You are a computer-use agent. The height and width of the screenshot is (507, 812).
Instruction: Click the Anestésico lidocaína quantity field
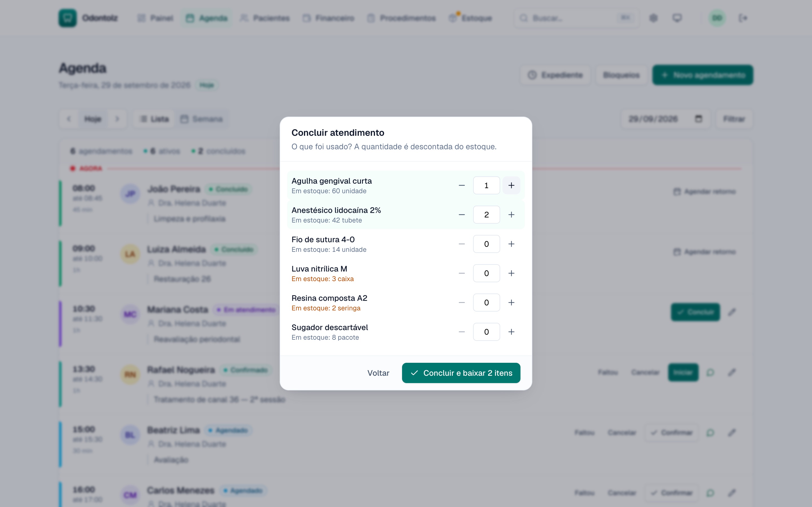[x=486, y=215]
